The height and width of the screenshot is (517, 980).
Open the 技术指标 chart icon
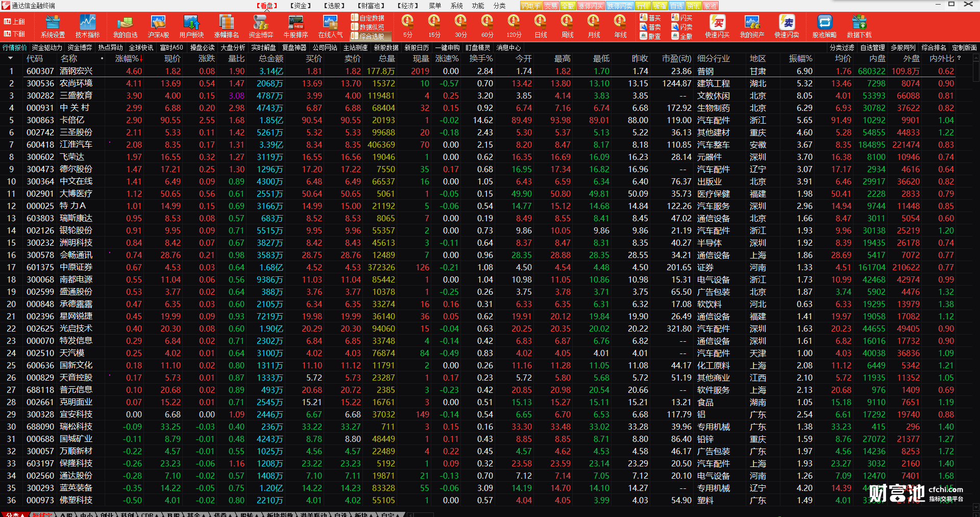point(88,27)
